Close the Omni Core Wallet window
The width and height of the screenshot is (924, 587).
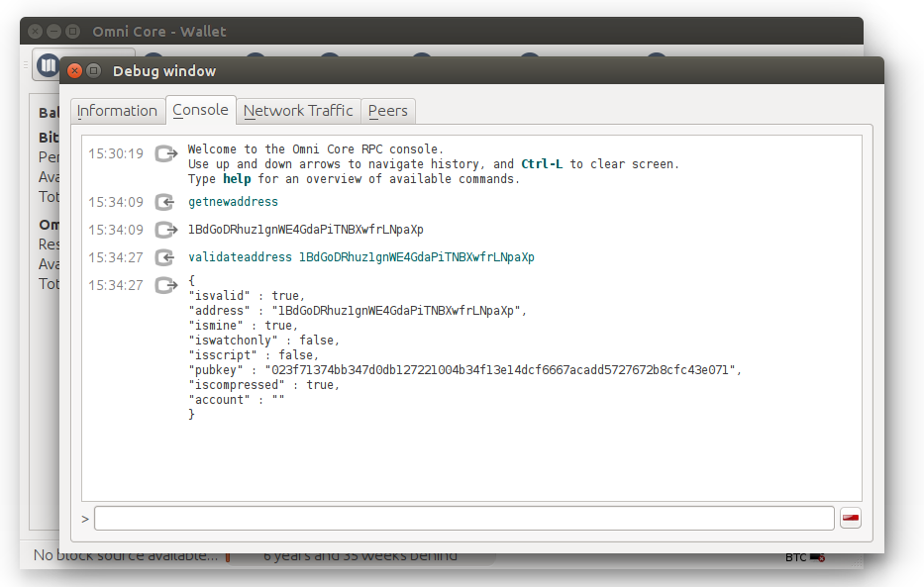36,32
